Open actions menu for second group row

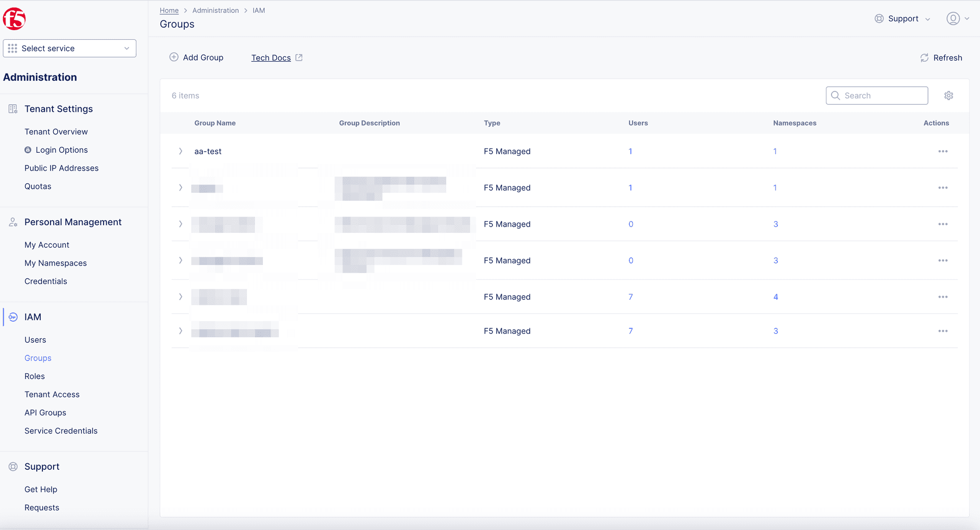(943, 187)
